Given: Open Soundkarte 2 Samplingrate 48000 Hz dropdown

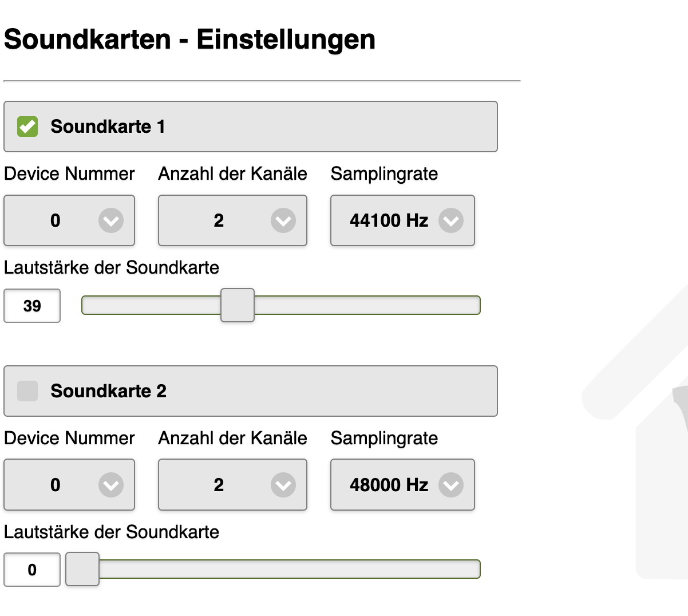Looking at the screenshot, I should (402, 485).
